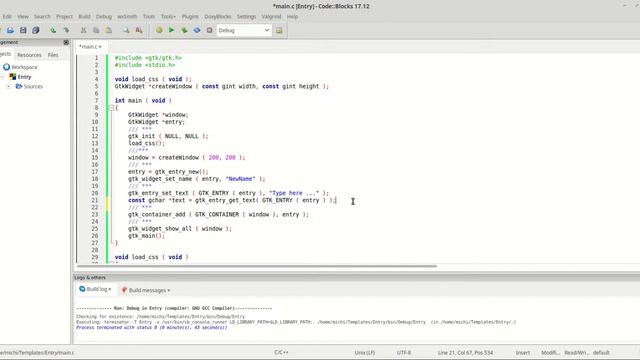640x360 pixels.
Task: Open Replace with the Replace icon
Action: coord(139,30)
